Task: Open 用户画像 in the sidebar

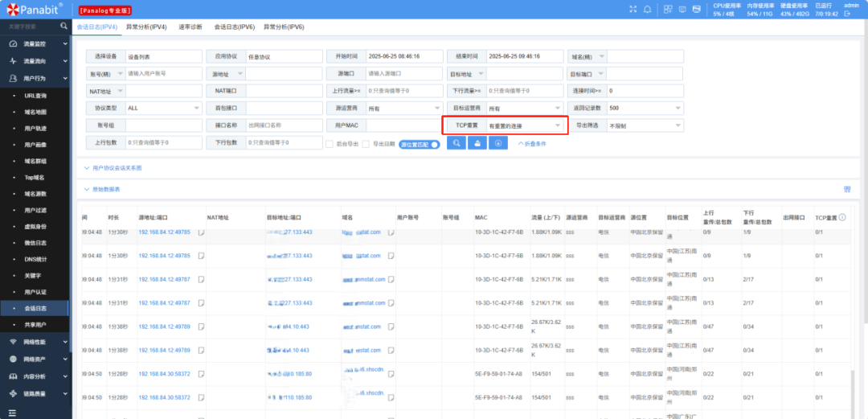Action: click(35, 145)
